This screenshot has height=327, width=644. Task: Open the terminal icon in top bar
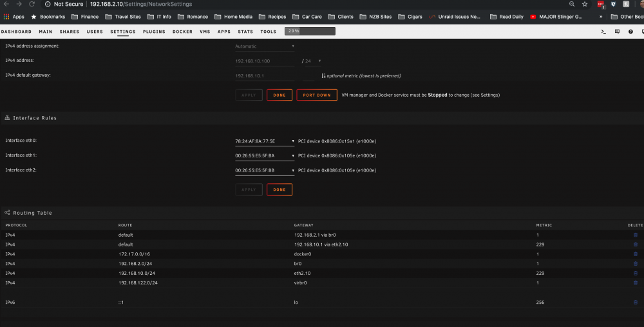[x=603, y=31]
